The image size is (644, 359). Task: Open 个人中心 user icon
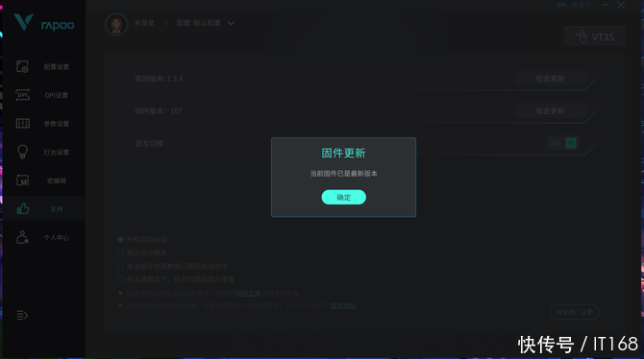click(23, 237)
